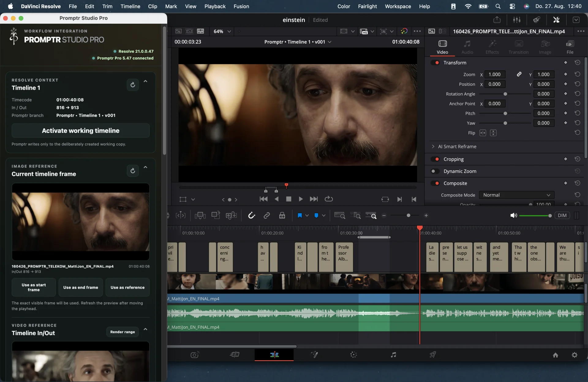Open the Cut page
588x382 pixels.
235,355
